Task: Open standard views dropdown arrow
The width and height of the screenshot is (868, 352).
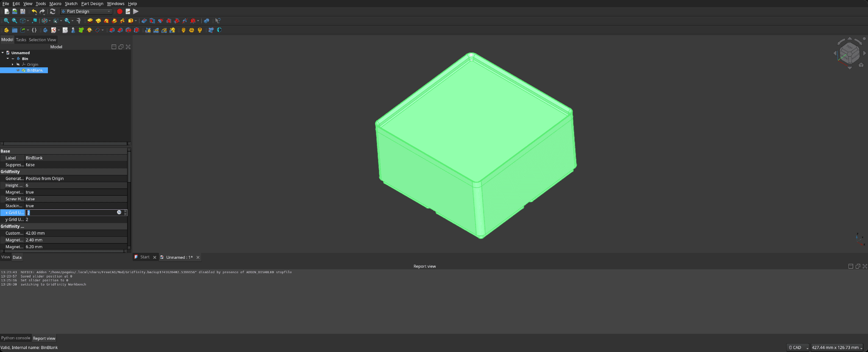Action: (x=28, y=21)
